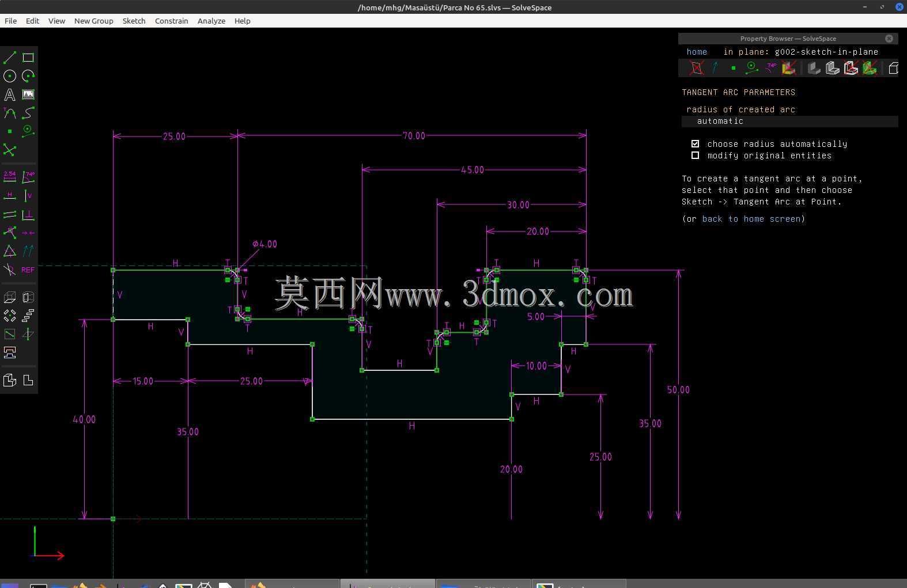
Task: Toggle points visibility in Property Browser
Action: [x=734, y=68]
